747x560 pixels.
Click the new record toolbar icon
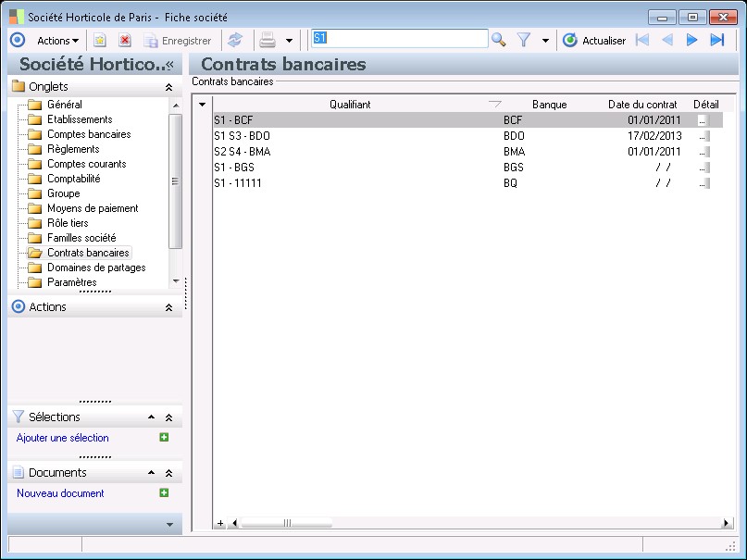(100, 40)
